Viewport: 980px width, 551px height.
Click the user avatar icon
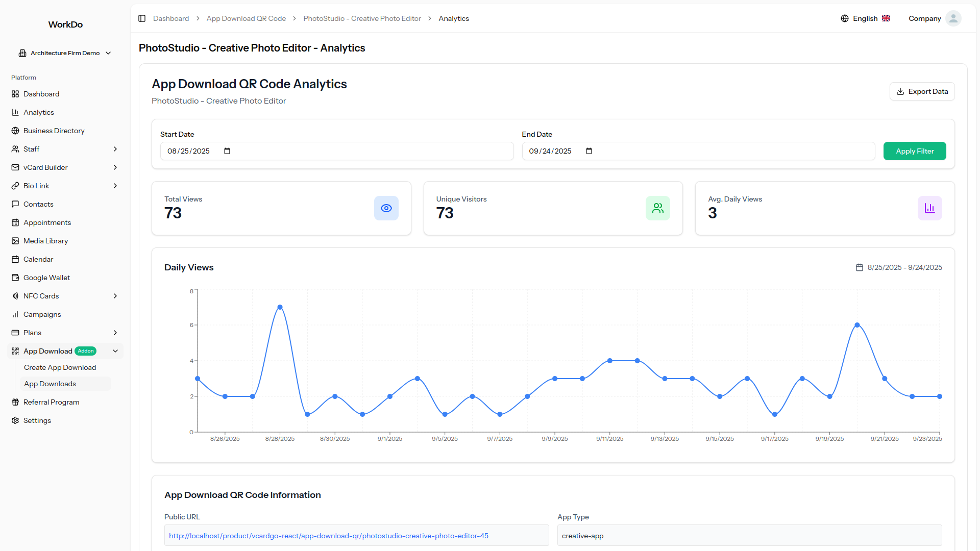pyautogui.click(x=953, y=18)
